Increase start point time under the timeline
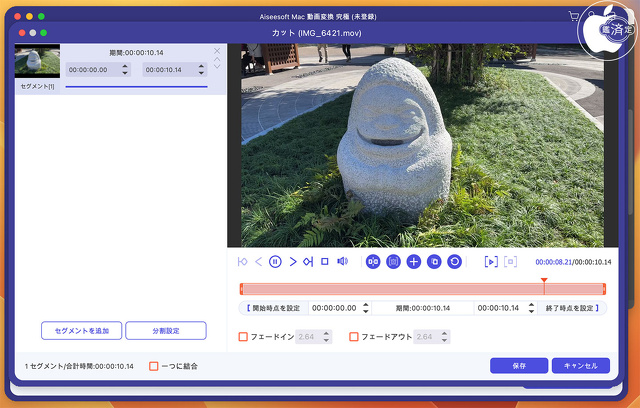The width and height of the screenshot is (640, 408). 366,305
